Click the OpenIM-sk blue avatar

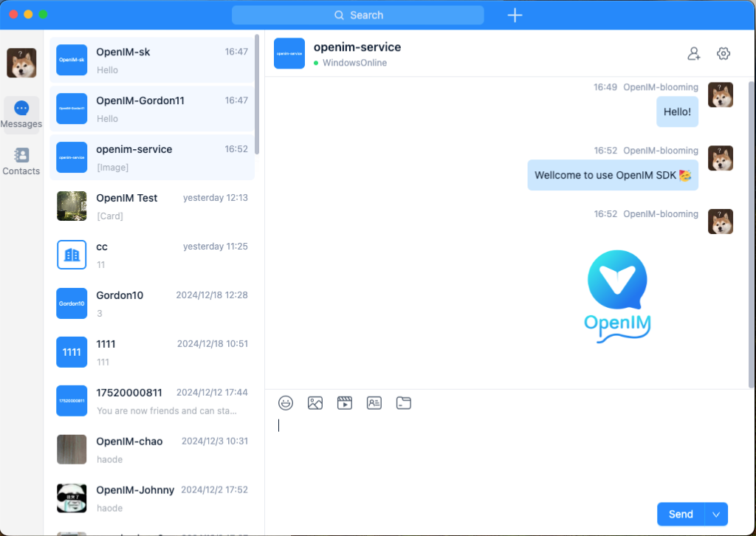point(72,61)
